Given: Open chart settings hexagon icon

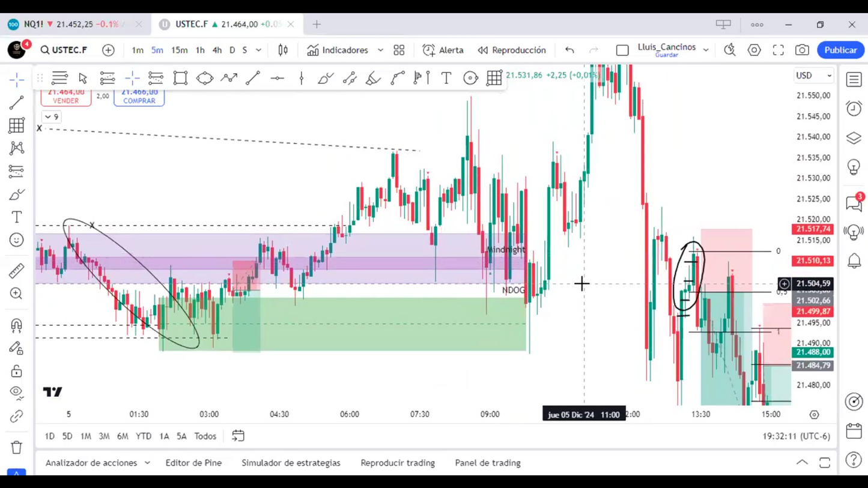Looking at the screenshot, I should [x=754, y=50].
